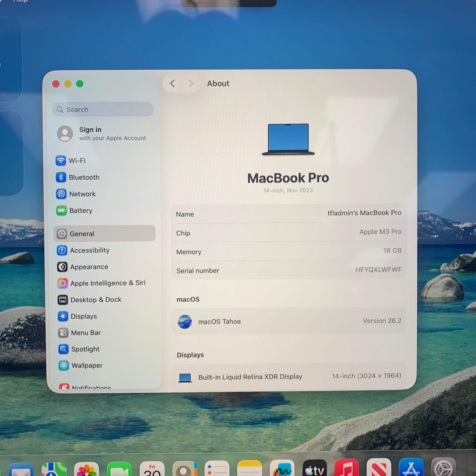This screenshot has height=476, width=476.
Task: Click the green full-screen window button
Action: click(80, 84)
